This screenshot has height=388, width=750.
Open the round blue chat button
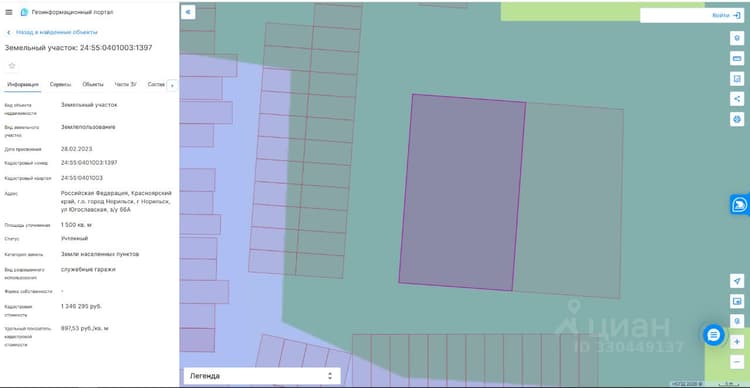[x=714, y=335]
